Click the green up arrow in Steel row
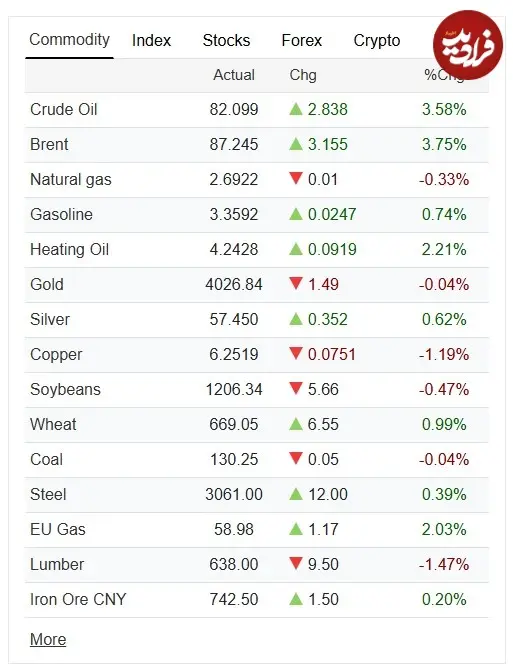 click(x=296, y=494)
